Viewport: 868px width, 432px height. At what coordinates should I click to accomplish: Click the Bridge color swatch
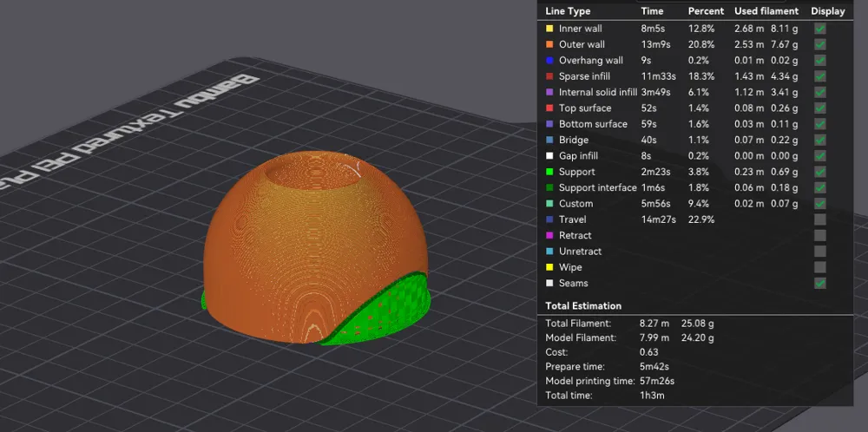549,140
